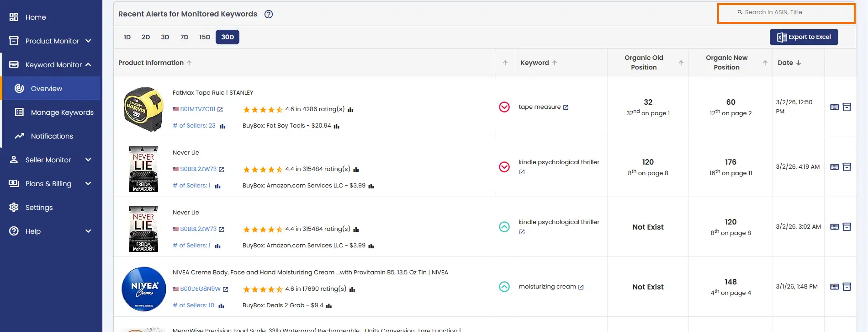Sort by the trend arrow column
This screenshot has height=332, width=868.
(505, 63)
